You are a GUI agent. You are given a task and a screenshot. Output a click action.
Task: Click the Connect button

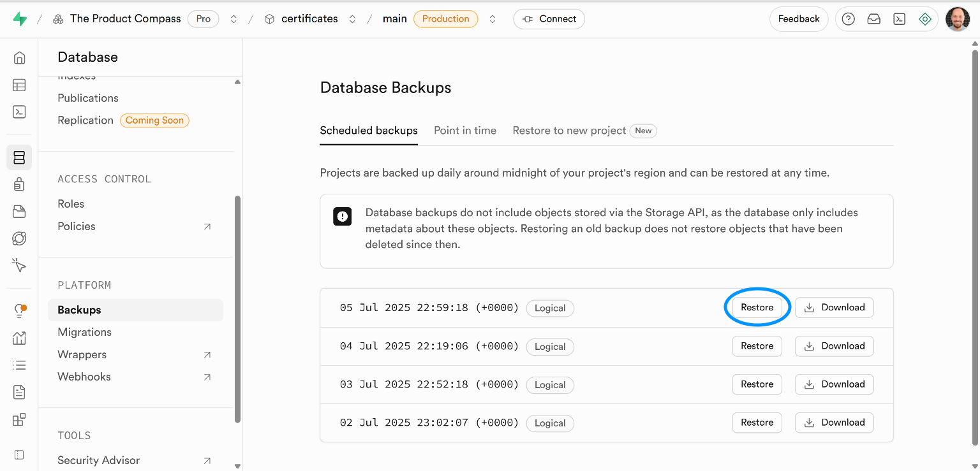pyautogui.click(x=549, y=18)
